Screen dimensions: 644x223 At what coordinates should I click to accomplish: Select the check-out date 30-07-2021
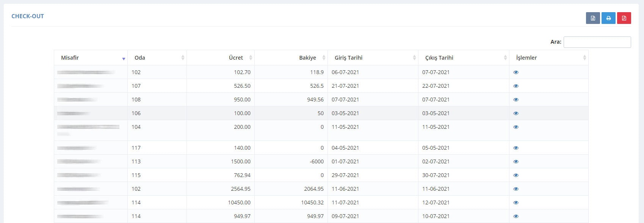click(436, 175)
